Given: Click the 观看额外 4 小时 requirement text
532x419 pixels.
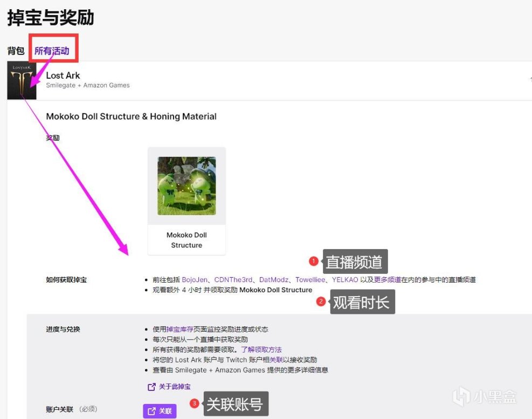Looking at the screenshot, I should (x=232, y=290).
